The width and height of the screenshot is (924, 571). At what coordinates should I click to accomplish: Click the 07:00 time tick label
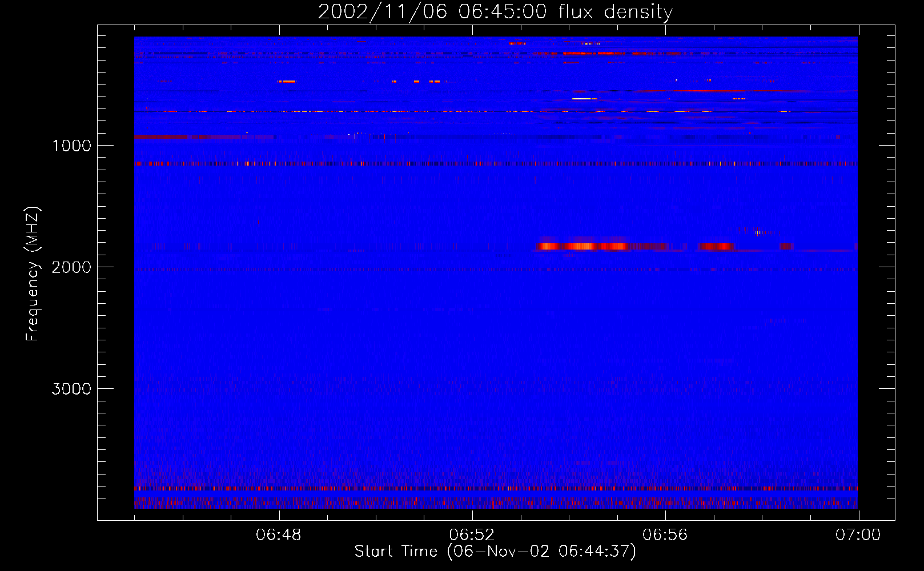[x=858, y=535]
